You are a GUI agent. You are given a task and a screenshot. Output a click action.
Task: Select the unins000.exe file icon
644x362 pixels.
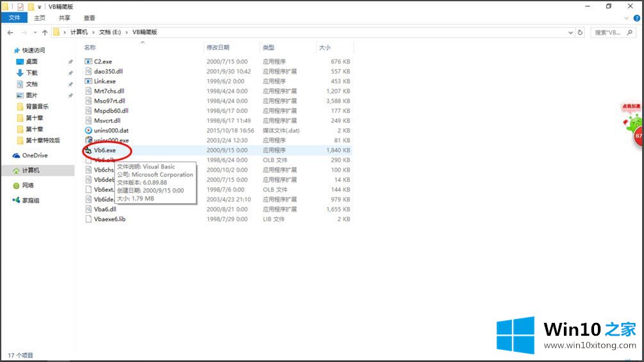tap(88, 140)
